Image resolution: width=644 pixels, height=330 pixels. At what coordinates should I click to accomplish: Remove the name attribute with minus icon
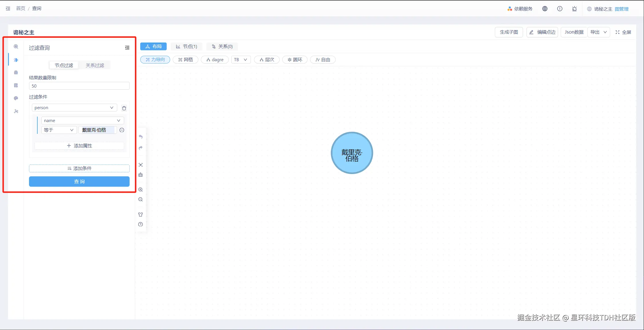(x=122, y=130)
